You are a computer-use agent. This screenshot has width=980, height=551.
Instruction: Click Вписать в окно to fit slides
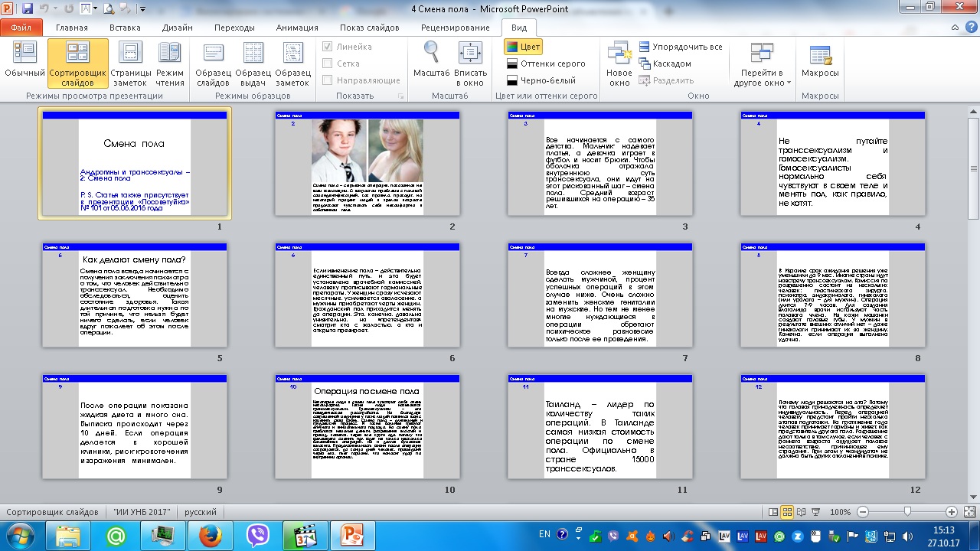coord(470,63)
